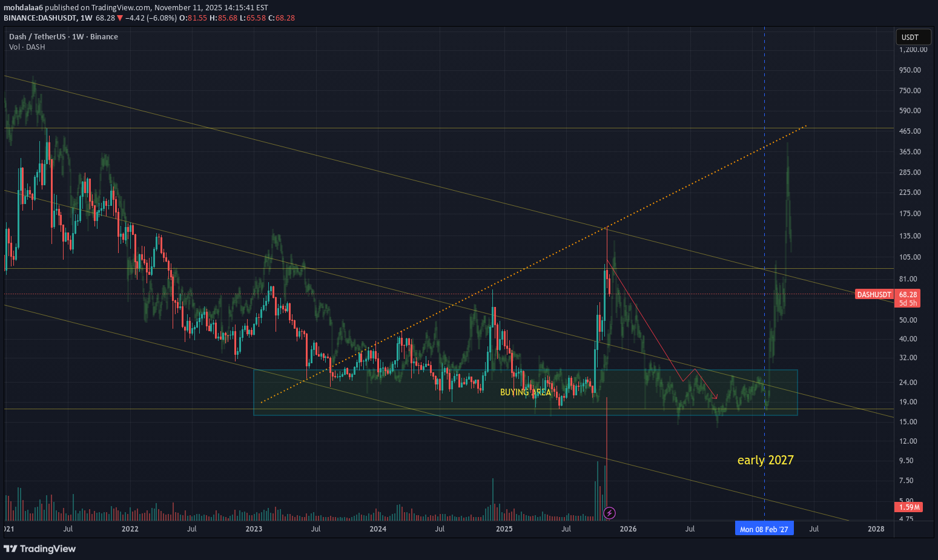Screen dimensions: 938x560
Task: Click the highlighted Mon 08 Feb '27 date label
Action: [764, 529]
